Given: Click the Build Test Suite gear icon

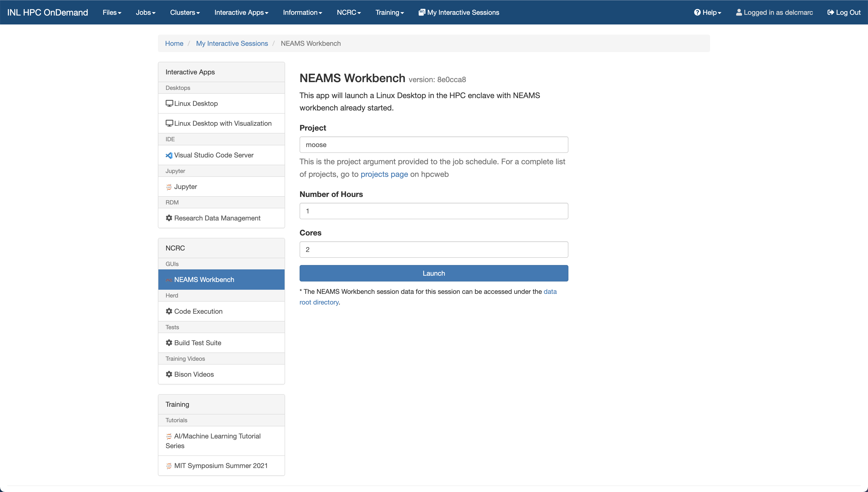Looking at the screenshot, I should pos(169,343).
